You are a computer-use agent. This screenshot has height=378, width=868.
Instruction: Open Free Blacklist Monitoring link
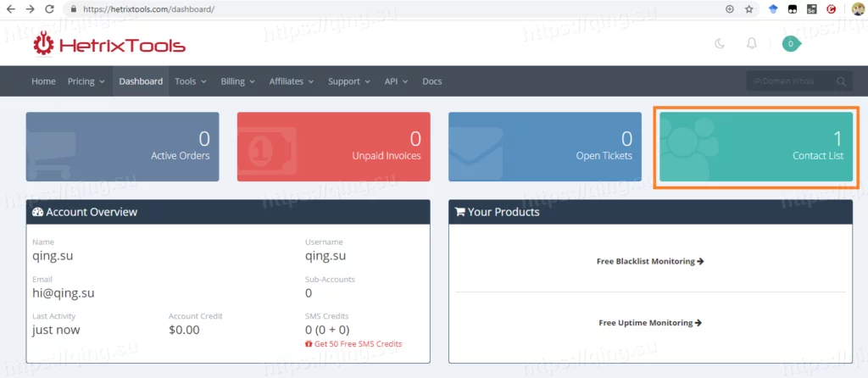(x=650, y=261)
